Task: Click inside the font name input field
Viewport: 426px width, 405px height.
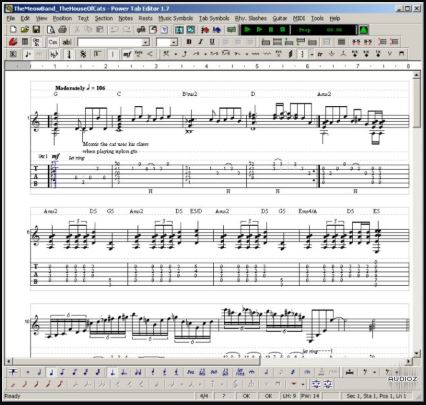Action: click(x=110, y=42)
